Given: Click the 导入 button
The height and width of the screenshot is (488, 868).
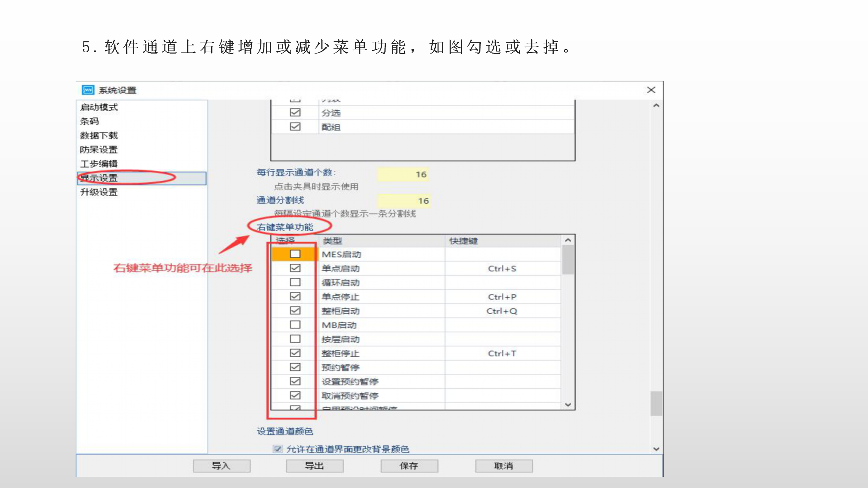Looking at the screenshot, I should click(222, 466).
